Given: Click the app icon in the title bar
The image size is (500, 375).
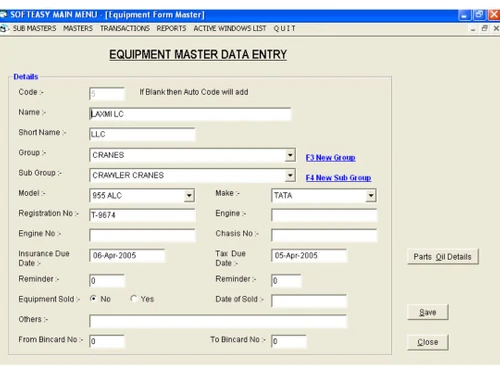Looking at the screenshot, I should pyautogui.click(x=3, y=15).
